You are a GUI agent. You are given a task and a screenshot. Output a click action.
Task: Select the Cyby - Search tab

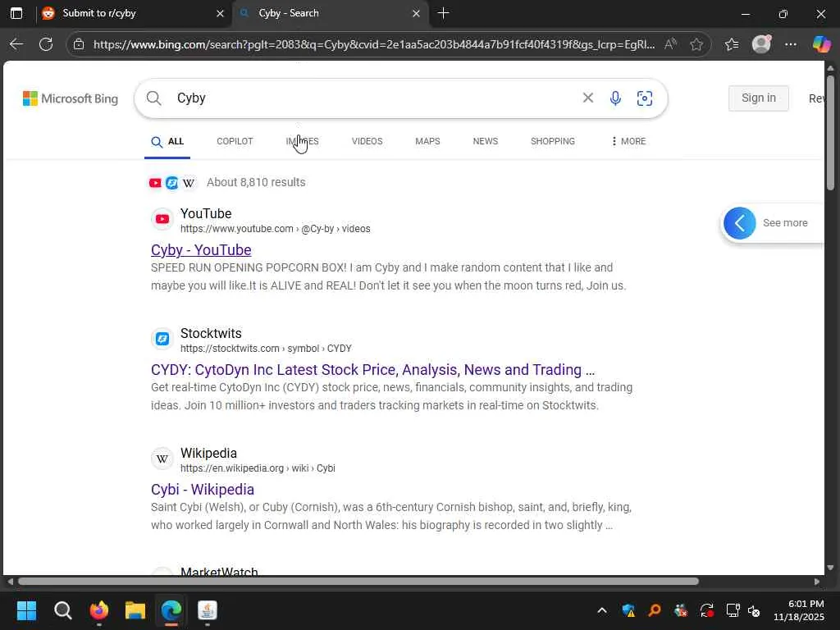tap(331, 13)
